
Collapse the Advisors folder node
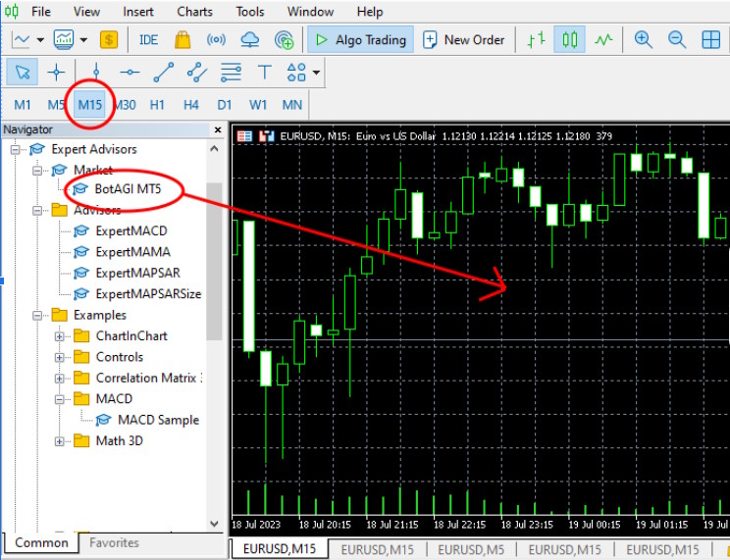click(37, 211)
